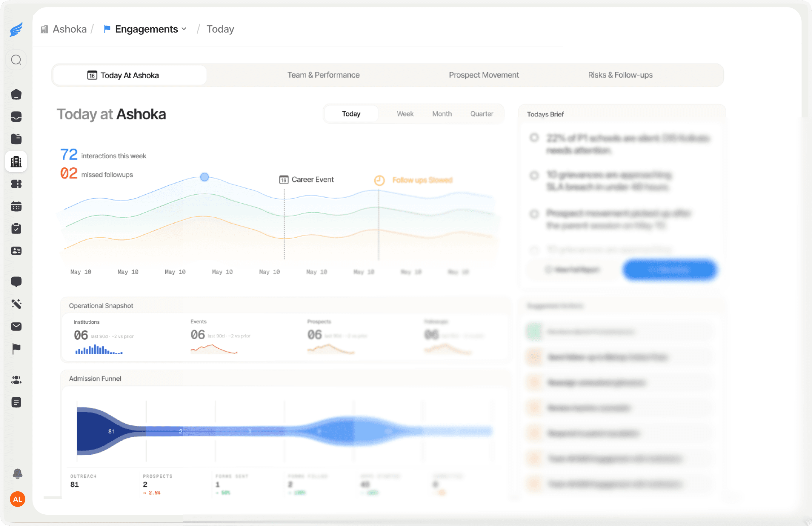Click the blue data point on the chart

pos(204,177)
